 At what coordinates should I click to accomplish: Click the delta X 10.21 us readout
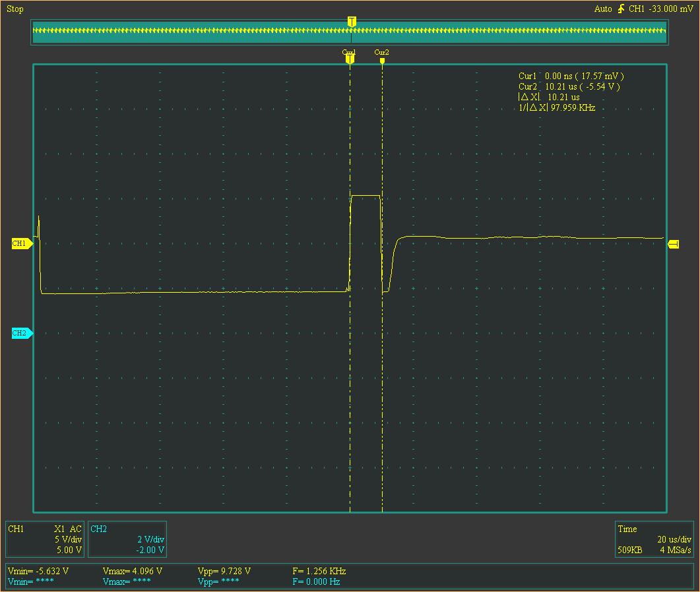coord(549,97)
